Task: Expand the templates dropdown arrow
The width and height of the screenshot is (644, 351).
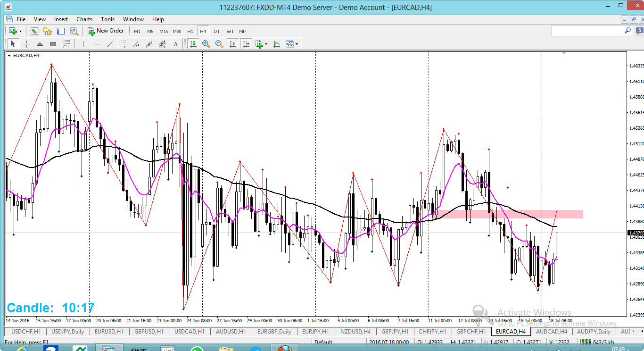Action: point(297,44)
